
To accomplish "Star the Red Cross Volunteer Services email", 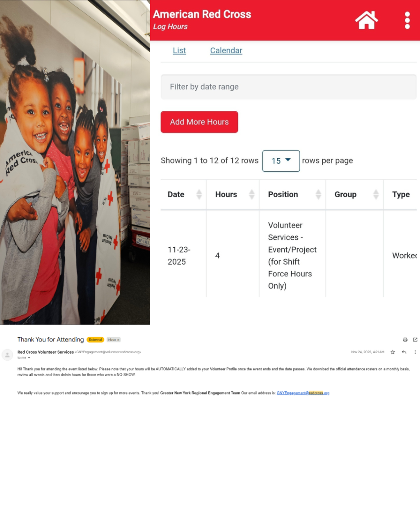I will 393,352.
